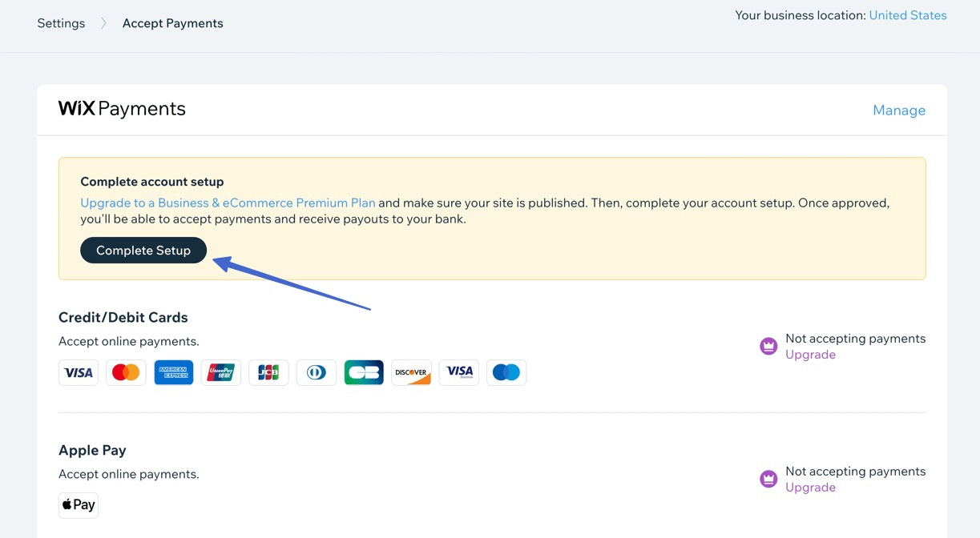Screen dimensions: 980x538
Task: Click the Complete Setup button
Action: click(143, 250)
